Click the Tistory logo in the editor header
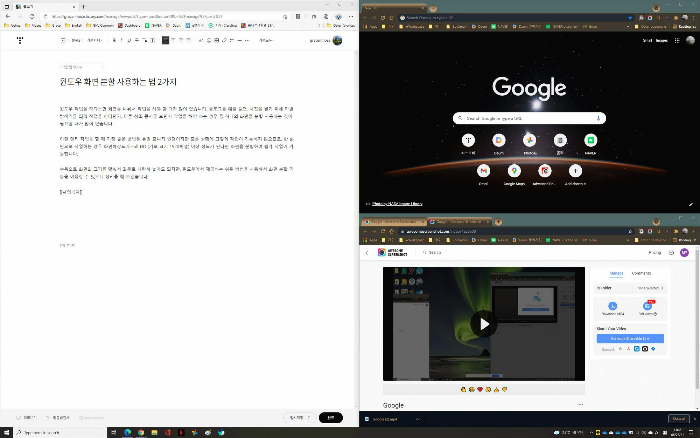 pos(20,40)
